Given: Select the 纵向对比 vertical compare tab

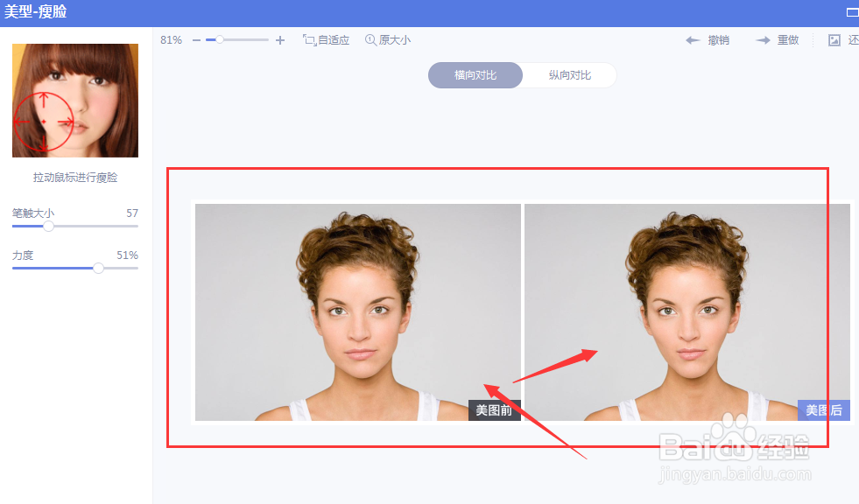Looking at the screenshot, I should (570, 75).
